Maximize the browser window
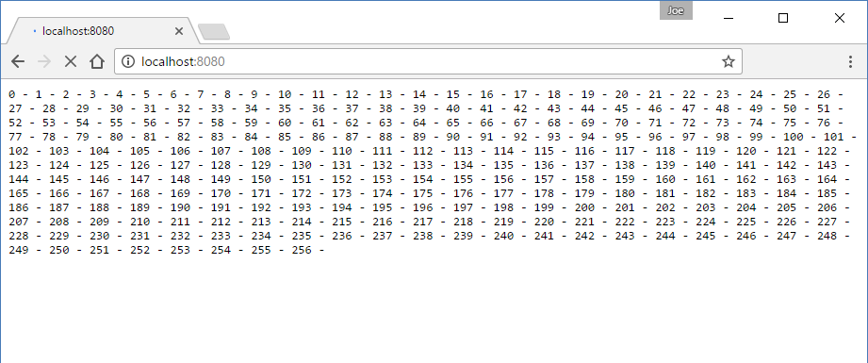 point(783,18)
